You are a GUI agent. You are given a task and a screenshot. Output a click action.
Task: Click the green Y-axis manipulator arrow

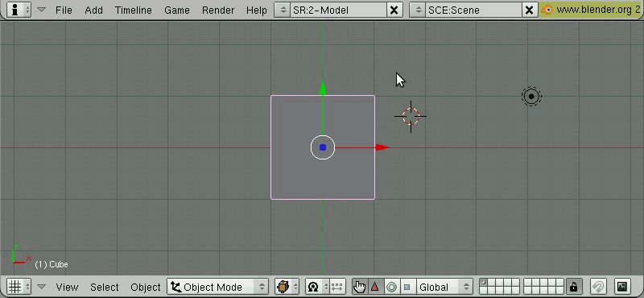tap(323, 88)
